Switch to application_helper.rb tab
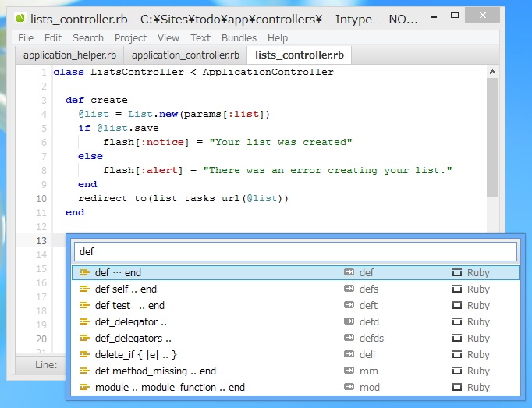Screen dimensions: 532x408 [x=69, y=55]
